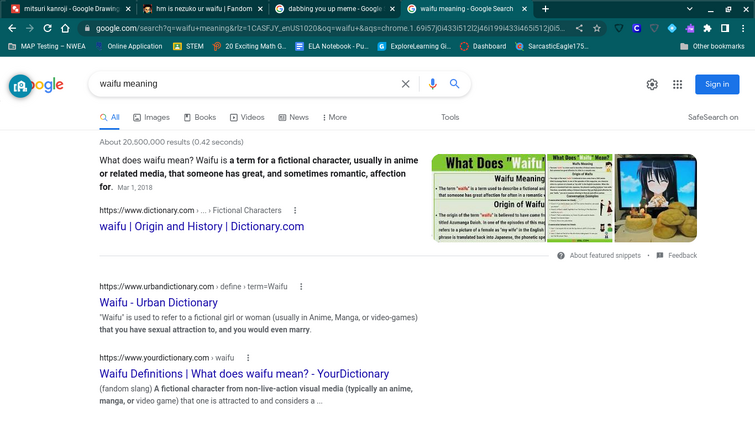Share this page from address bar
The width and height of the screenshot is (755, 424).
579,28
